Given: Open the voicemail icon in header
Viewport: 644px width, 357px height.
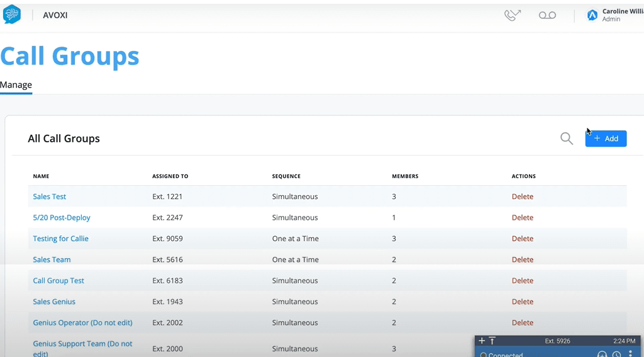Looking at the screenshot, I should pyautogui.click(x=547, y=15).
